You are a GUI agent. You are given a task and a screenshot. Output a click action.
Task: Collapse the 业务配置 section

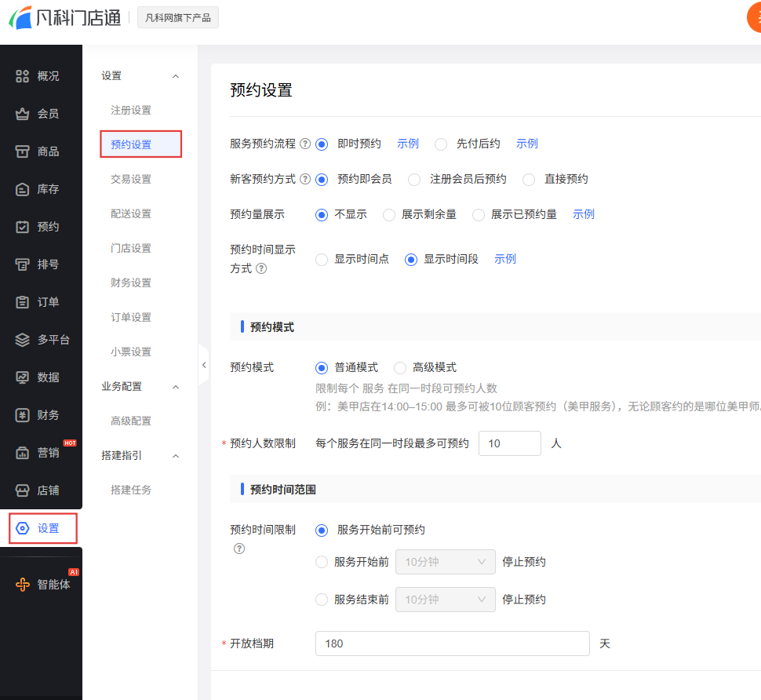point(176,387)
